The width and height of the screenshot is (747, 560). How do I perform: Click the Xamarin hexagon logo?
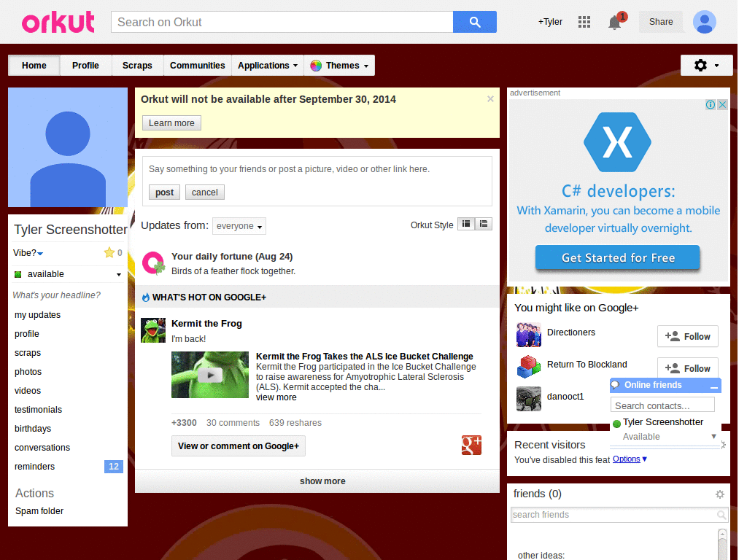(x=617, y=142)
